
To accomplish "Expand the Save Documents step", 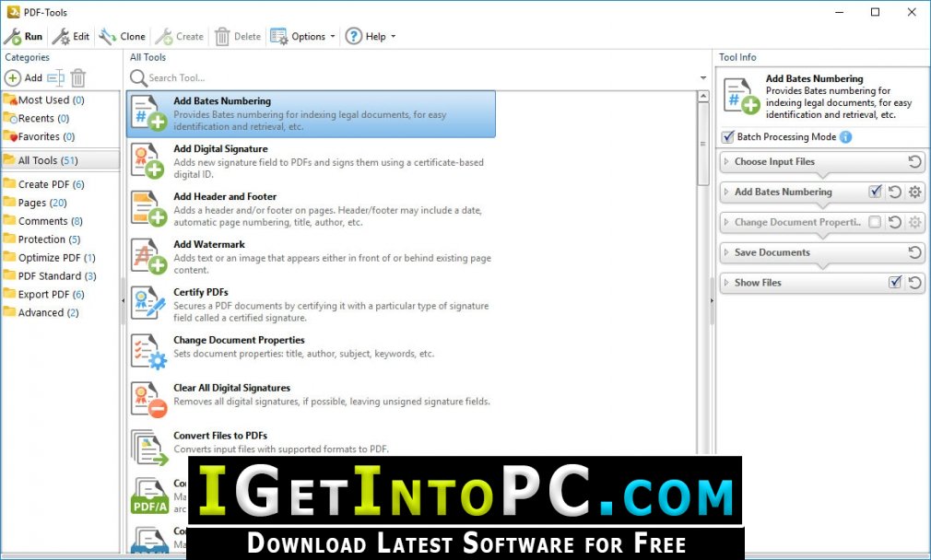I will pos(726,252).
